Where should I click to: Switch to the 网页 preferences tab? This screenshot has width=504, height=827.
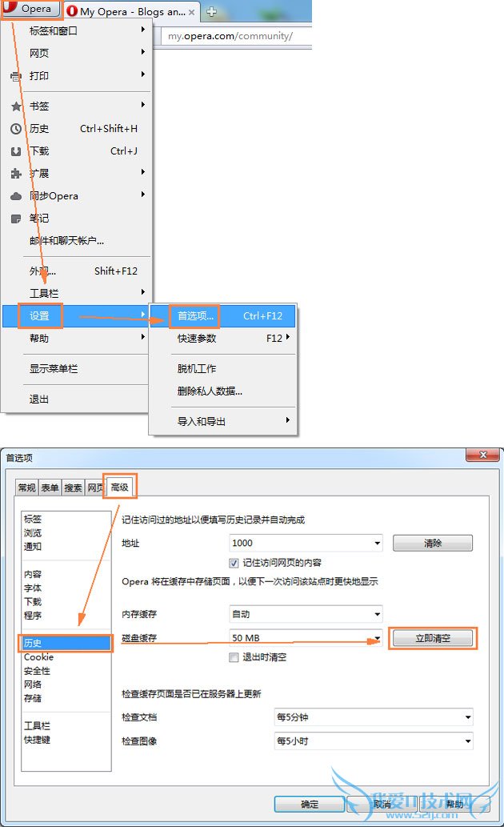(x=95, y=488)
